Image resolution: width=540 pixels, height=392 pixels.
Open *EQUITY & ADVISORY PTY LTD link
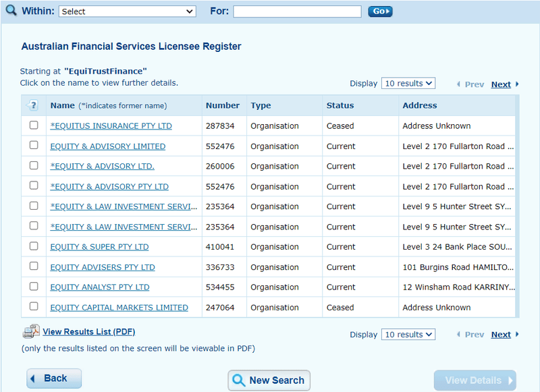pyautogui.click(x=109, y=186)
